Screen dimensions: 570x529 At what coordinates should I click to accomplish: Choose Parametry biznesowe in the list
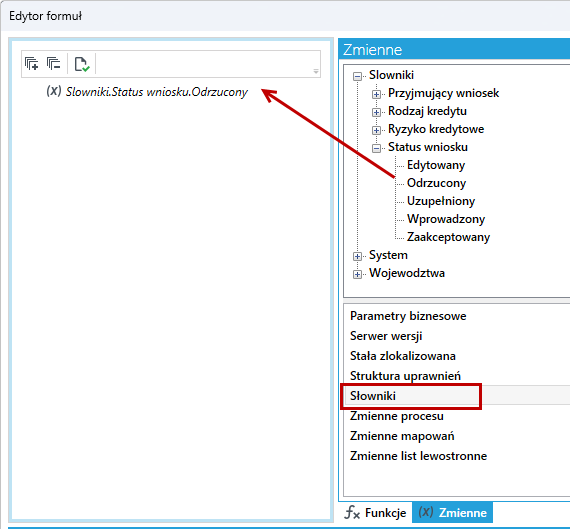pyautogui.click(x=408, y=316)
